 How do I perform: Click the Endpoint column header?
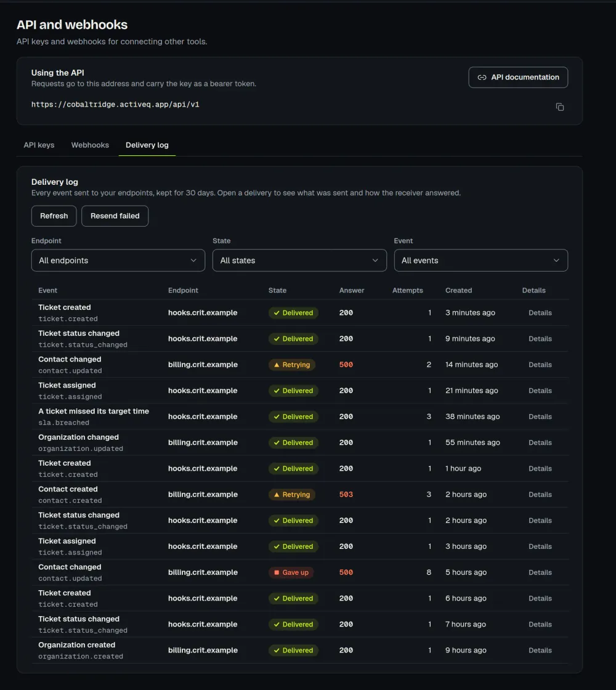[183, 290]
